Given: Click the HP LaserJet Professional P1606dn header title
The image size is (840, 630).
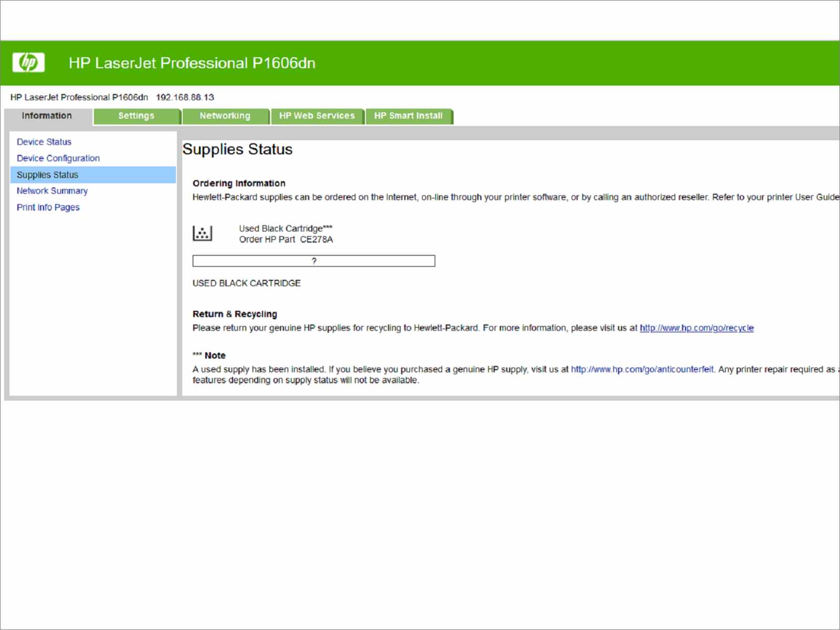Looking at the screenshot, I should pos(192,63).
